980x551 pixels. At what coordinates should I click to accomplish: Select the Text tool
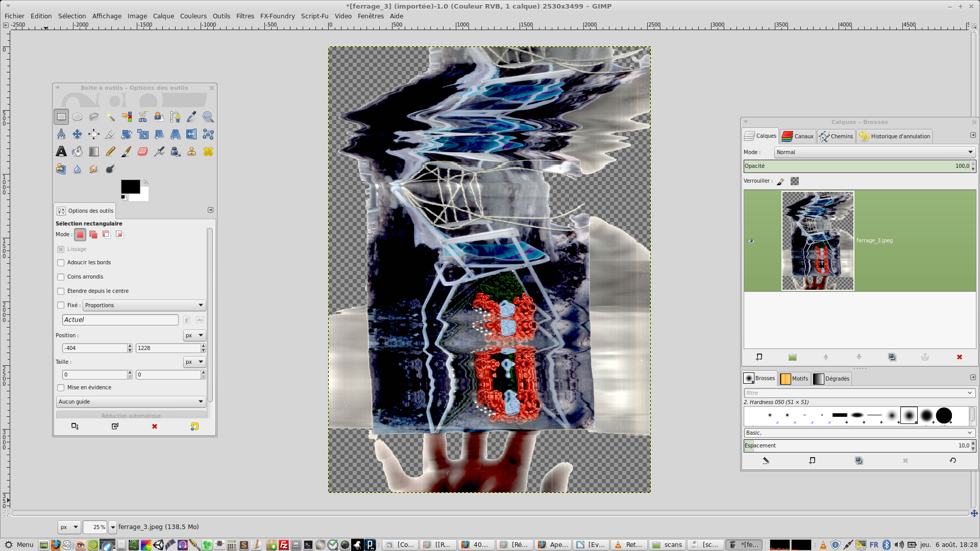[61, 152]
